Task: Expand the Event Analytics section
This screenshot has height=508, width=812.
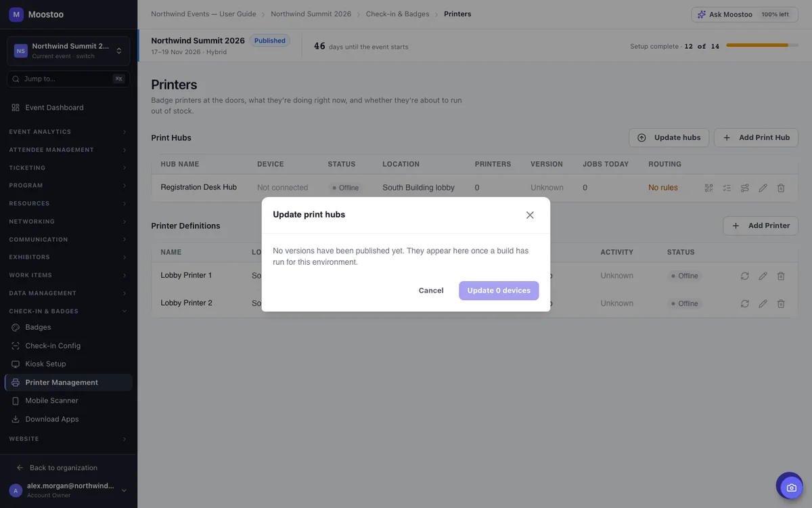Action: pyautogui.click(x=68, y=131)
